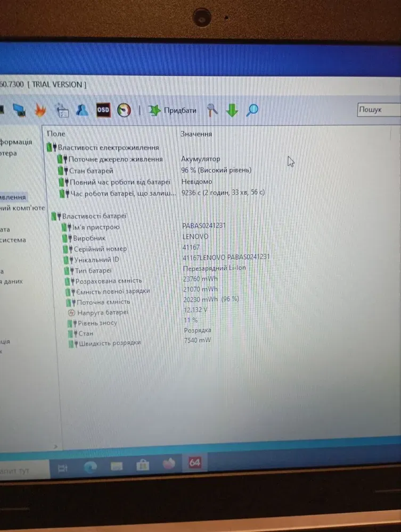Click the computer monitors toolbar icon
Screen dimensions: 401x532
20,110
